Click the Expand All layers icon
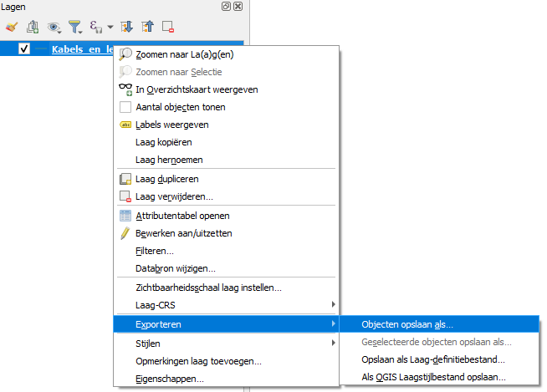 126,27
